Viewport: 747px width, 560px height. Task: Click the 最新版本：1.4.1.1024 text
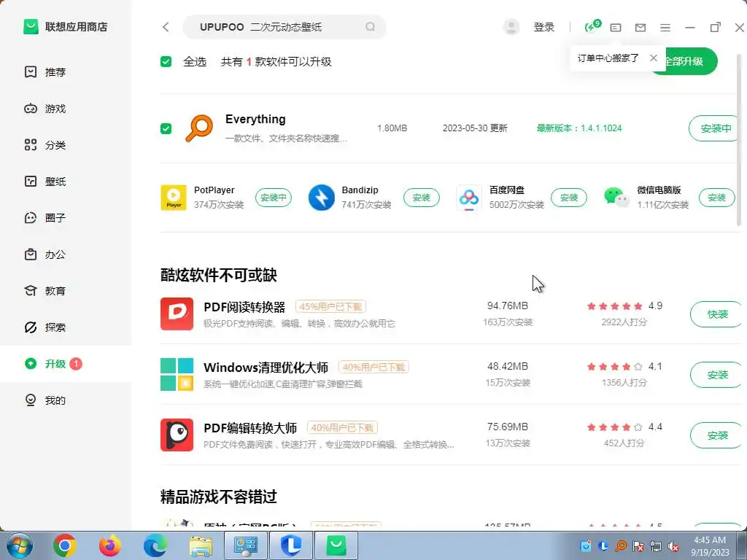(x=578, y=128)
